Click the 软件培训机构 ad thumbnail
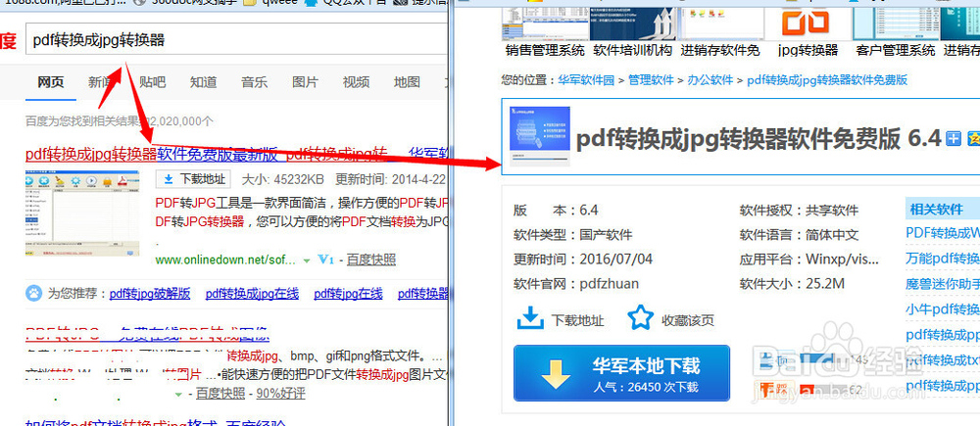The width and height of the screenshot is (980, 426). pos(633,24)
